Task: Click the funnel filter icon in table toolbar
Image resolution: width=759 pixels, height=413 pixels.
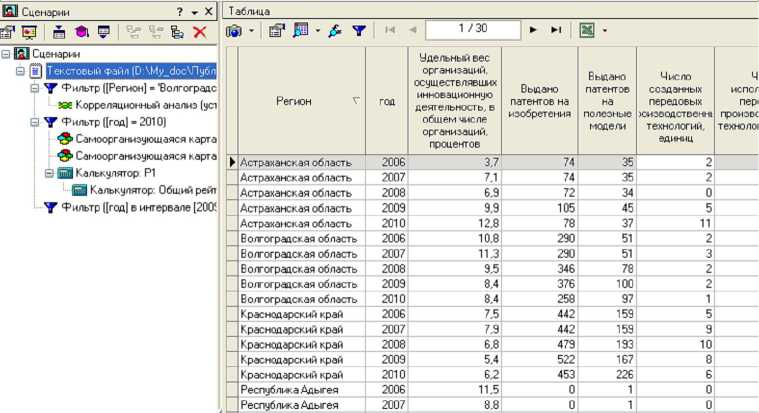Action: click(358, 31)
